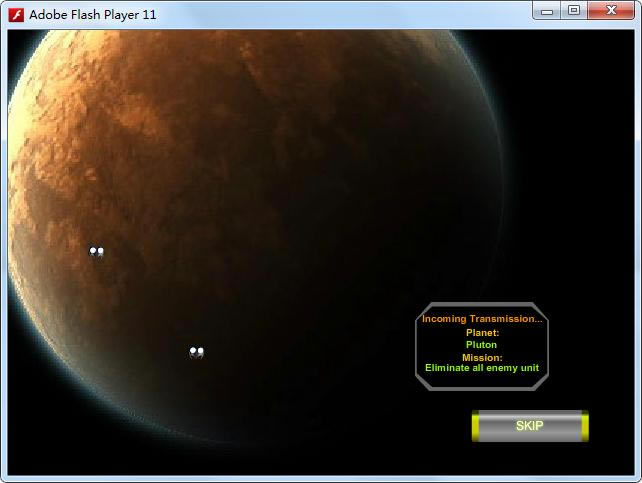
Task: Click the 'Adobe Flash Player 11' title text
Action: (92, 15)
